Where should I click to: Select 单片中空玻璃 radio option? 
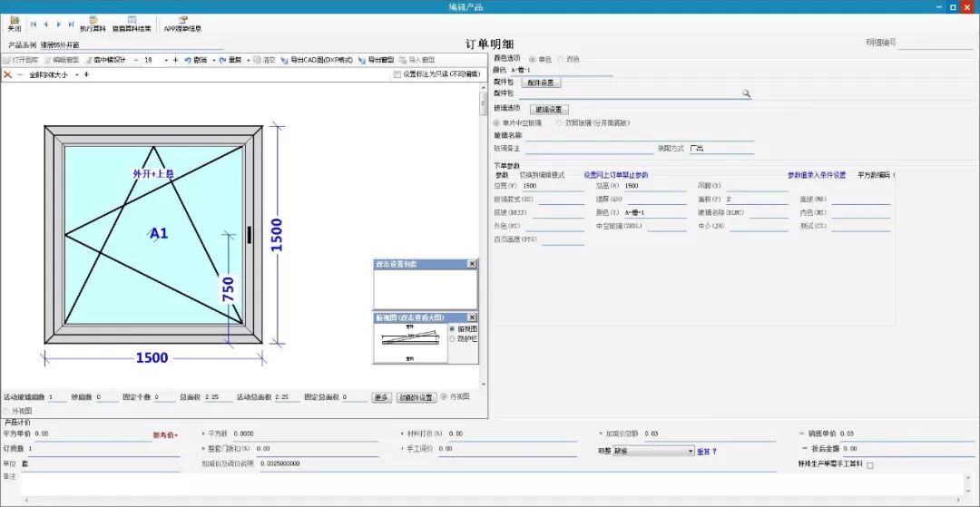coord(497,123)
